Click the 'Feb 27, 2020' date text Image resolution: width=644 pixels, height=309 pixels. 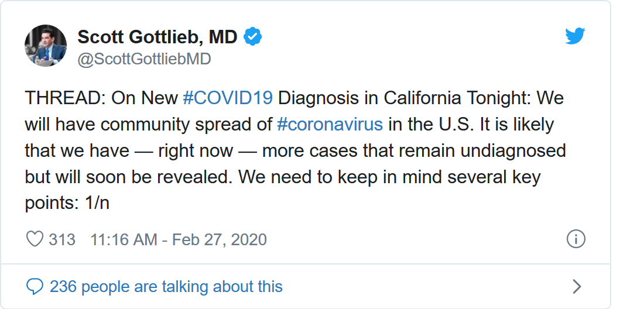[x=220, y=239]
